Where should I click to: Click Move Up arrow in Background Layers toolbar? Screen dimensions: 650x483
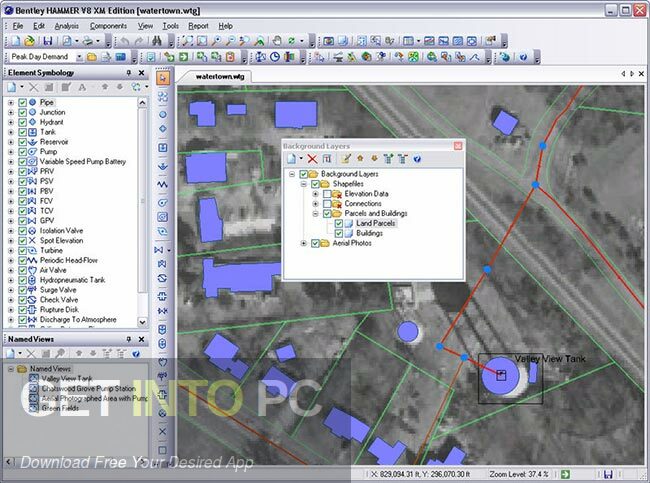pos(360,158)
